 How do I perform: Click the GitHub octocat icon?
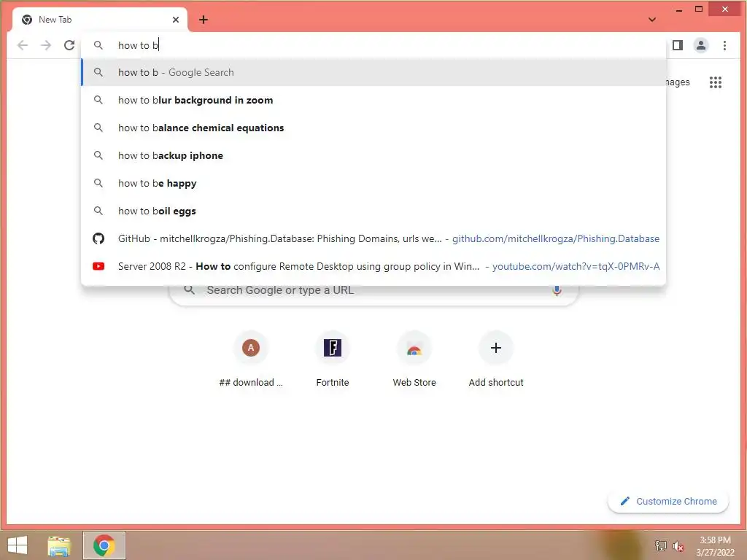[98, 238]
